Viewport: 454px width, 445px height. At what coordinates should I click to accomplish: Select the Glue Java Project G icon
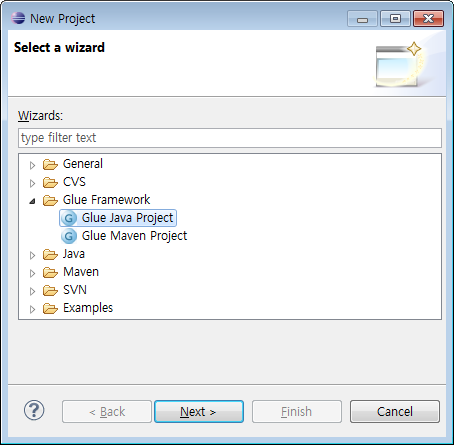(69, 218)
